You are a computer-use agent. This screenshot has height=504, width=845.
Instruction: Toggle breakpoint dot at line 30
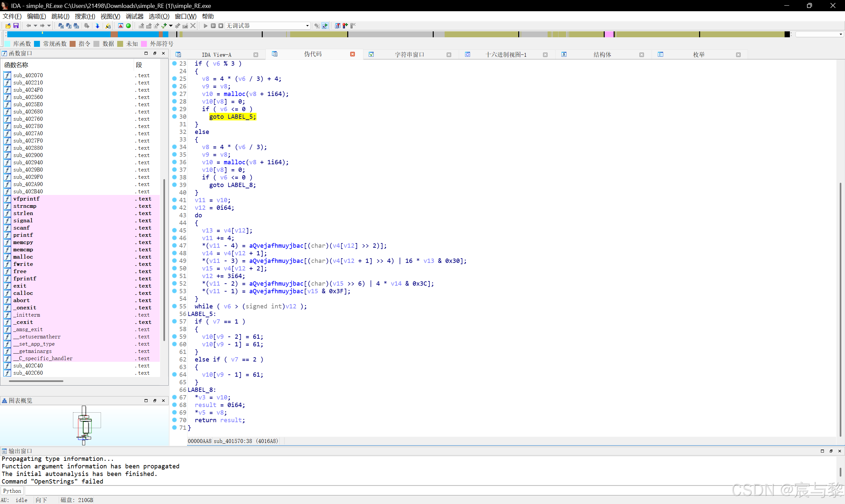(x=174, y=116)
